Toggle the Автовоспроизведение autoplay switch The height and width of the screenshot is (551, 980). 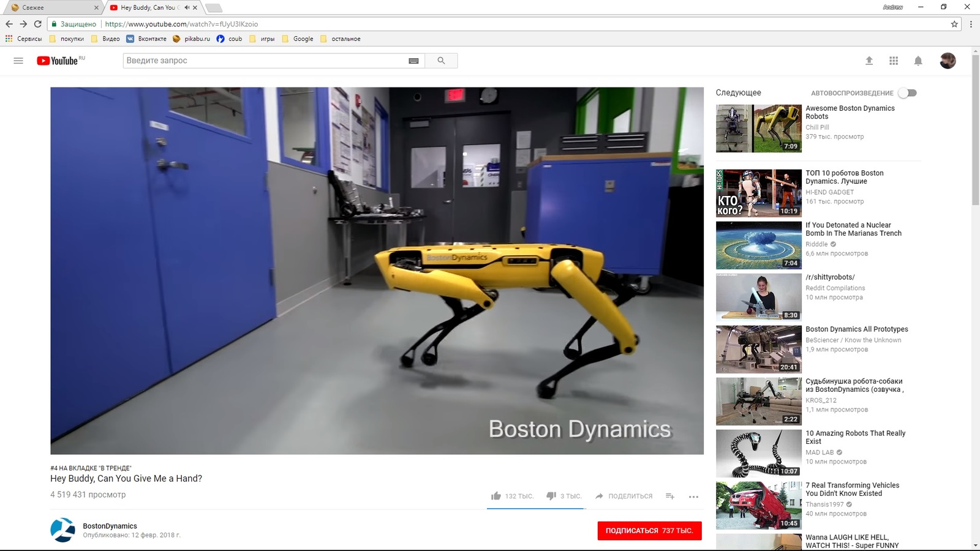tap(907, 93)
